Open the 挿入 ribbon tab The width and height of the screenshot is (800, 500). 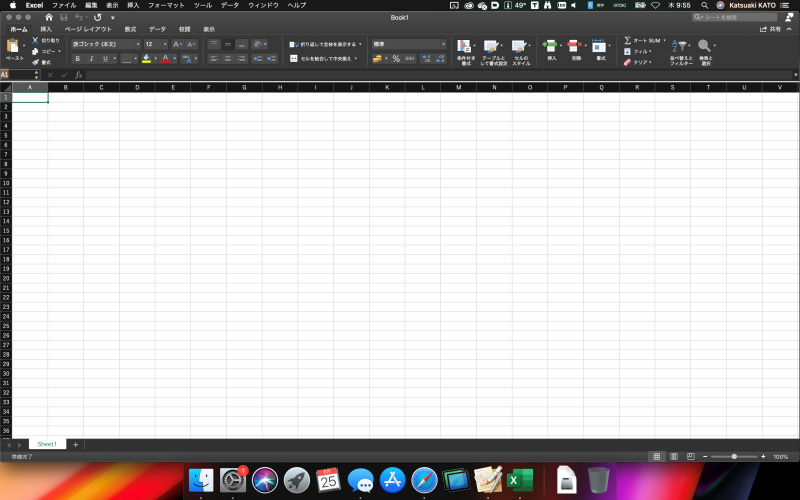[46, 30]
